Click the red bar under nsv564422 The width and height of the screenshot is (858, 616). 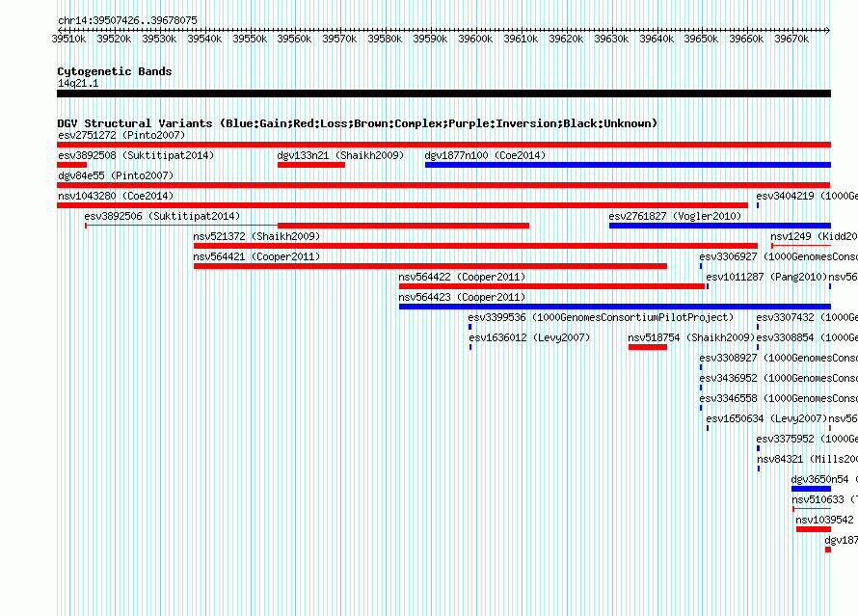tap(551, 286)
